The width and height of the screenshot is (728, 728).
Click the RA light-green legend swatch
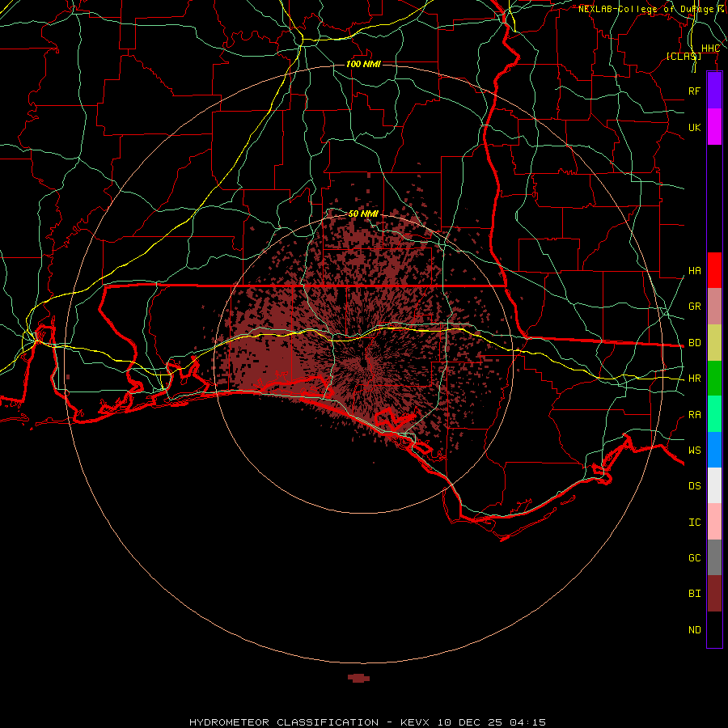coord(714,414)
